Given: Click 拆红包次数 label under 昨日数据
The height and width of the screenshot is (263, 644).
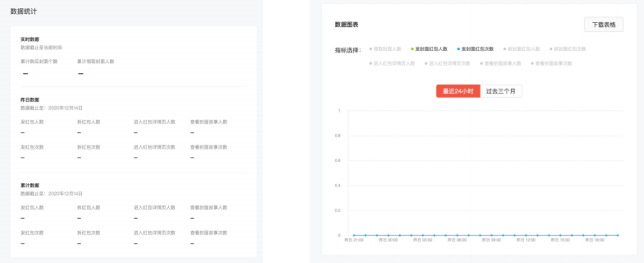Looking at the screenshot, I should coord(89,147).
